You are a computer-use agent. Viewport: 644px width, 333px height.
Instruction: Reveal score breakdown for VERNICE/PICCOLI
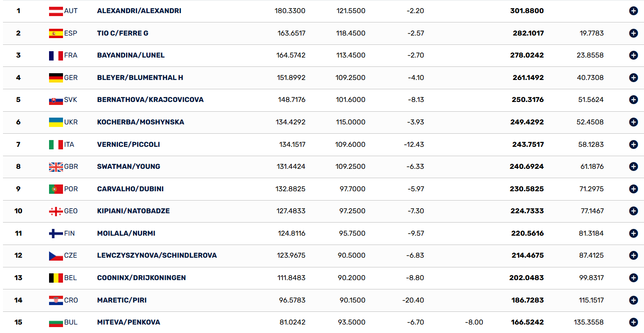pos(633,144)
